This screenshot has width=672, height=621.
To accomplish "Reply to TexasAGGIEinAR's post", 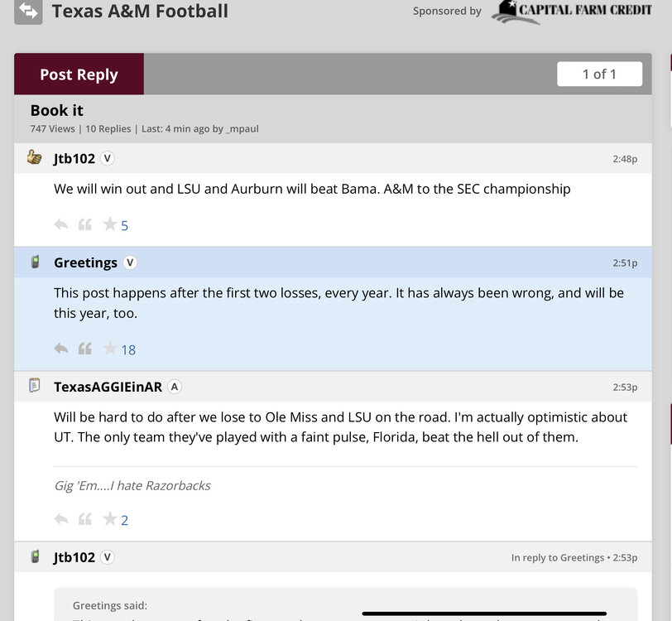I will 61,519.
